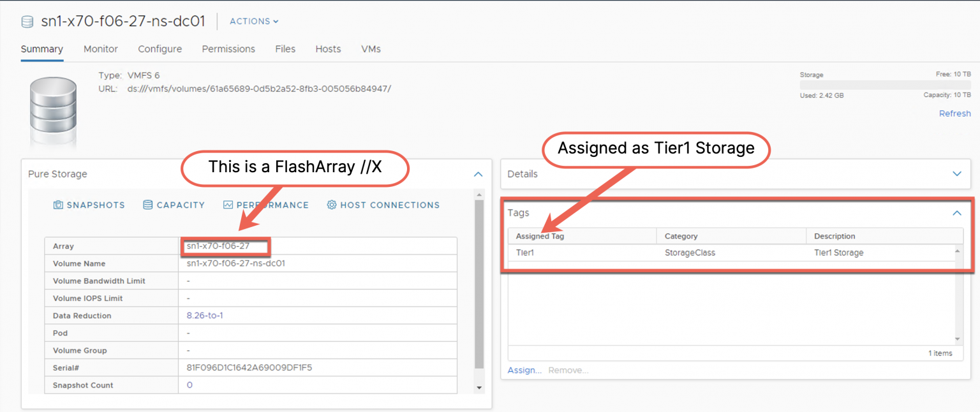Open the Permissions tab
Viewport: 980px width, 412px height.
(x=228, y=49)
